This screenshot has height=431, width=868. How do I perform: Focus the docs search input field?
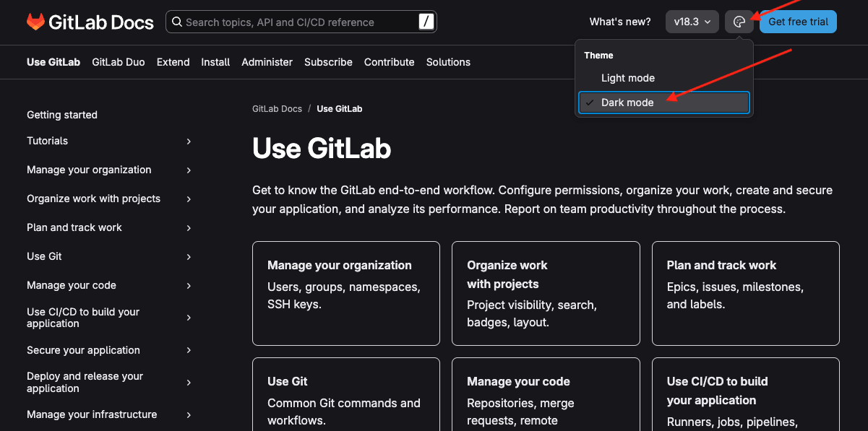(x=301, y=22)
